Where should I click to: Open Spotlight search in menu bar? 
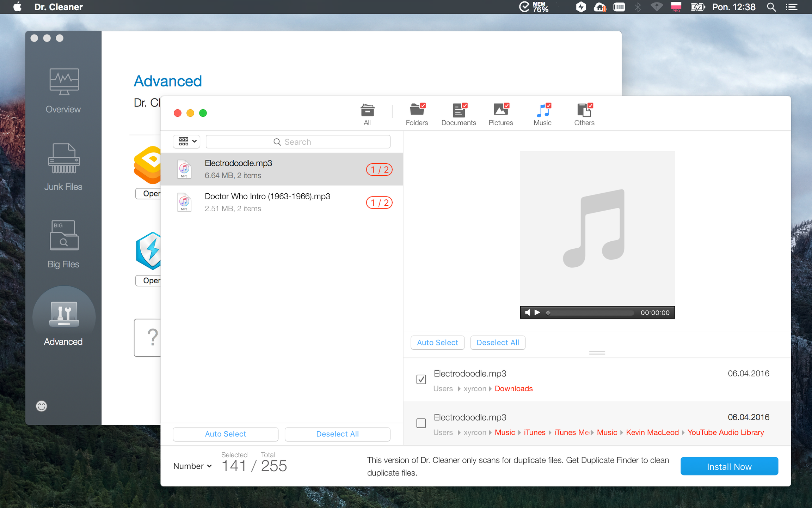(771, 7)
